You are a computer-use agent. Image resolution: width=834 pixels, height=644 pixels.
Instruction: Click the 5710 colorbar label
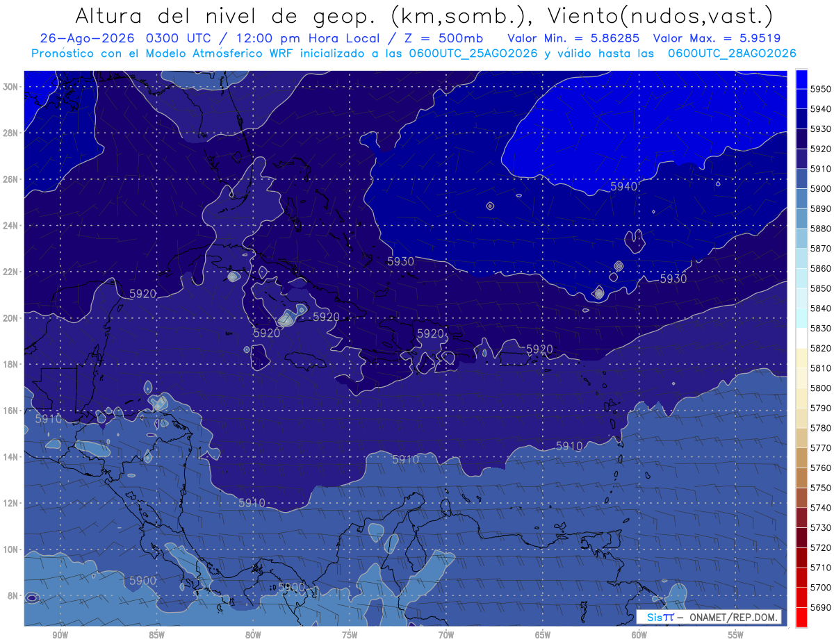coord(821,568)
